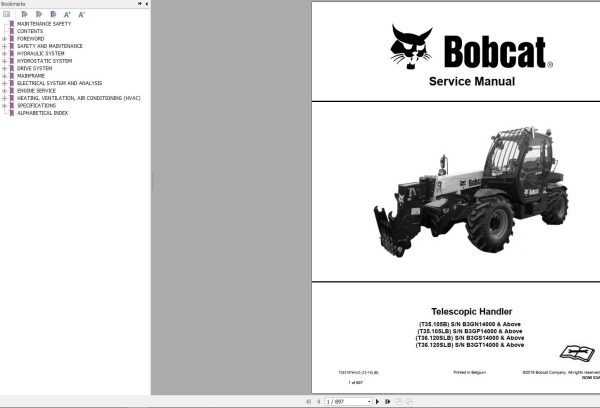Open the ALPHABETICAL INDEX bookmark
Viewport: 600px width, 408px height.
coord(42,113)
